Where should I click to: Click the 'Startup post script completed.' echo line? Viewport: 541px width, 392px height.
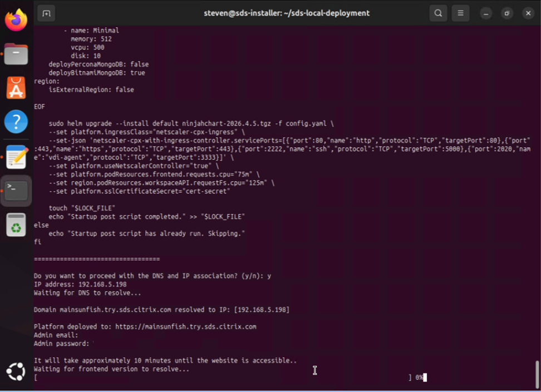(x=146, y=216)
